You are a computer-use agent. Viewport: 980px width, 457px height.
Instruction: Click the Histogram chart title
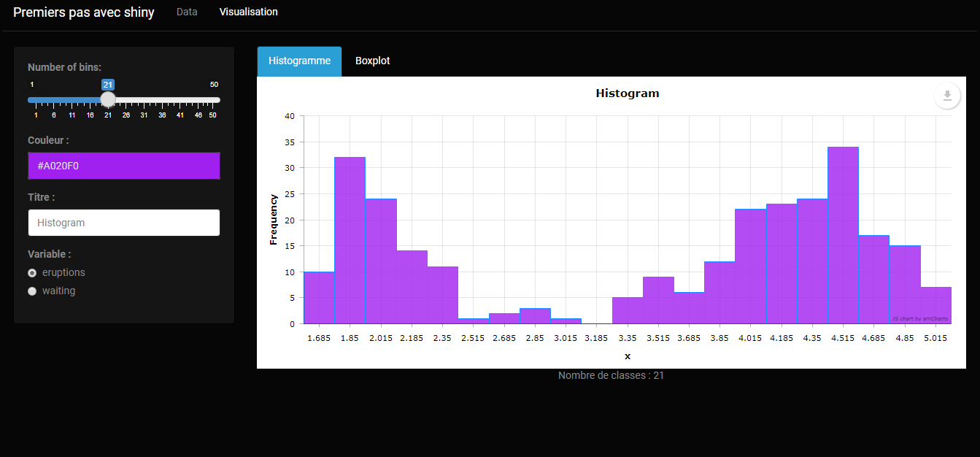coord(627,93)
